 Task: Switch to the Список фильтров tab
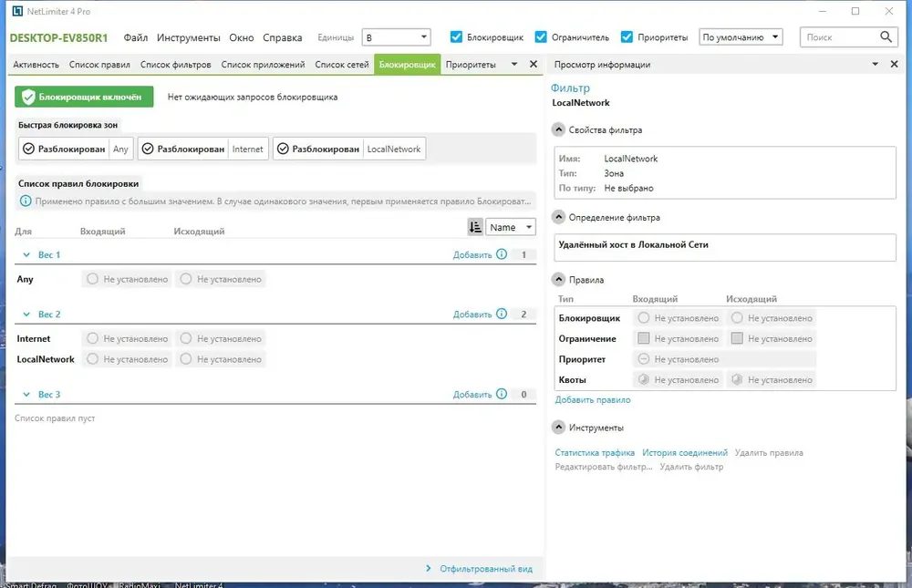pyautogui.click(x=175, y=65)
